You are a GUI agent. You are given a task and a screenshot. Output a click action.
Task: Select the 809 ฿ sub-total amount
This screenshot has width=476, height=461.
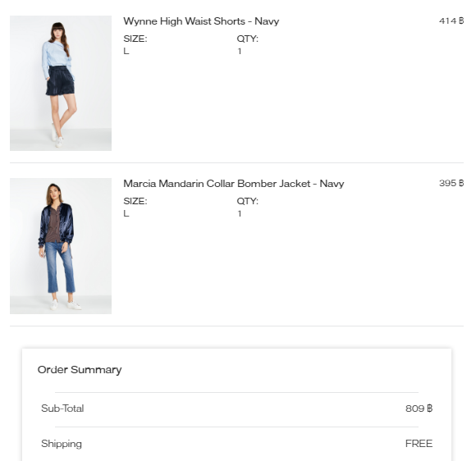tap(419, 409)
